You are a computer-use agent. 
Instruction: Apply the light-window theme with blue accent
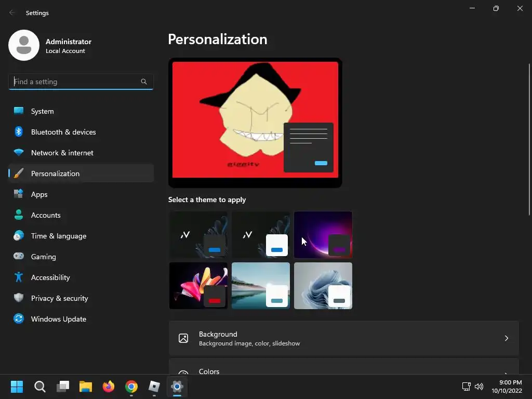(x=261, y=235)
